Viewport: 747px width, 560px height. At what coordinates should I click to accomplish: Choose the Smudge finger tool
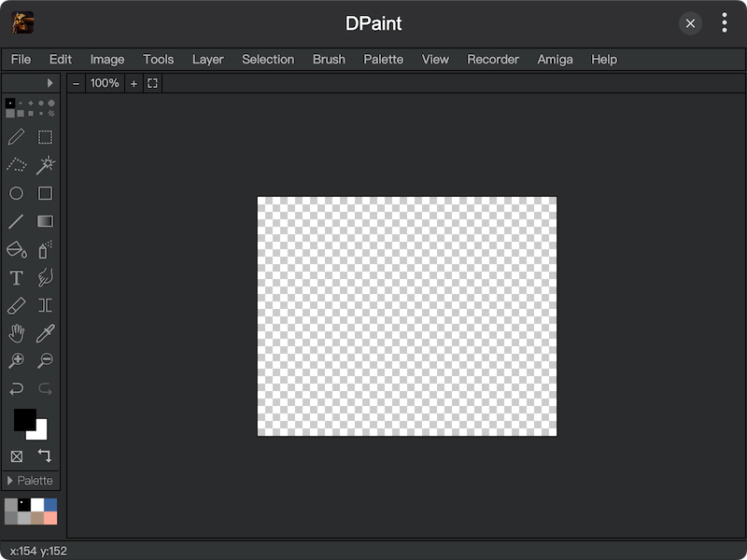45,277
